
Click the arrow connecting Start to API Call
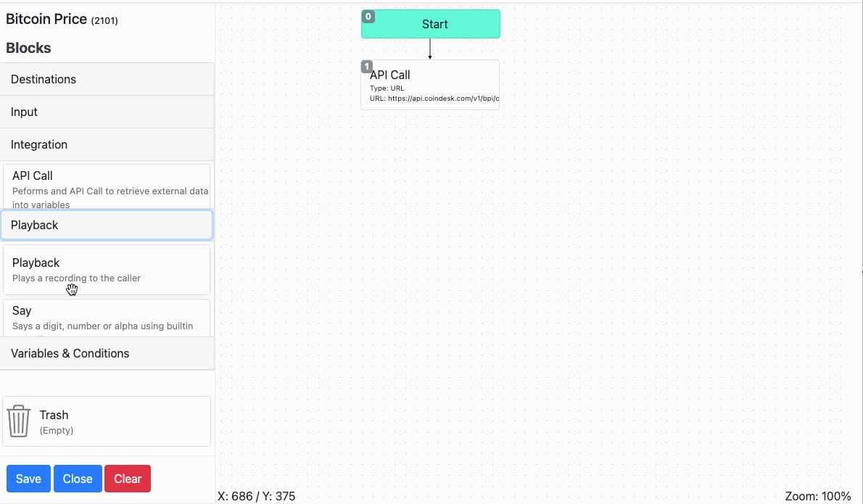click(430, 49)
